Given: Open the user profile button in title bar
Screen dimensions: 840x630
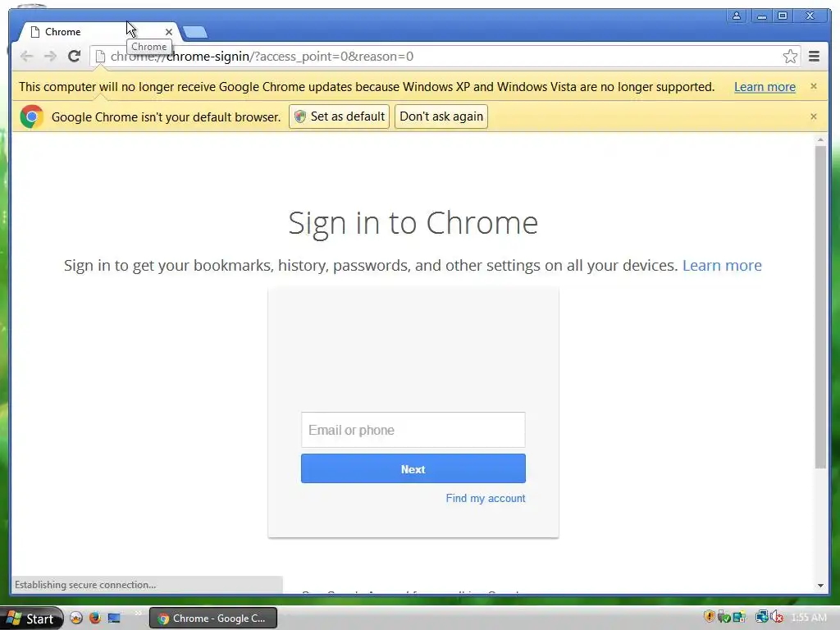Looking at the screenshot, I should tap(737, 16).
